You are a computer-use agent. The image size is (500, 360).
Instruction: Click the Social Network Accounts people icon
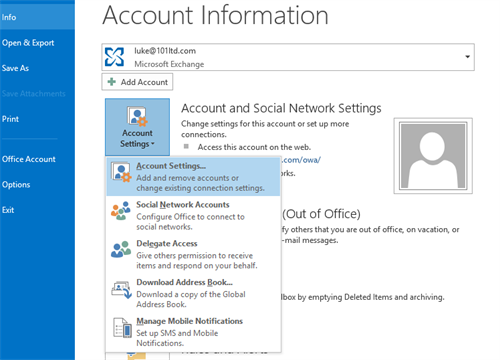pos(121,210)
